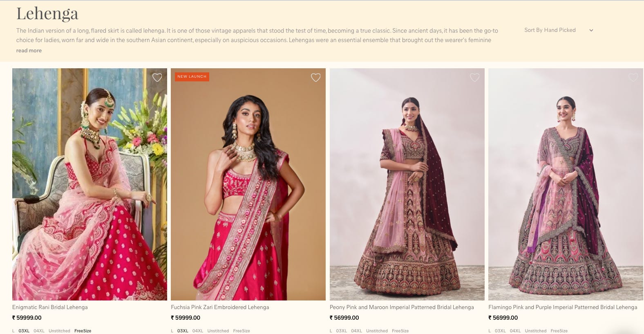Choose size 03XL under Fuchsia Pink Zari Lehenga
Viewport: 644px width, 334px height.
click(x=183, y=331)
